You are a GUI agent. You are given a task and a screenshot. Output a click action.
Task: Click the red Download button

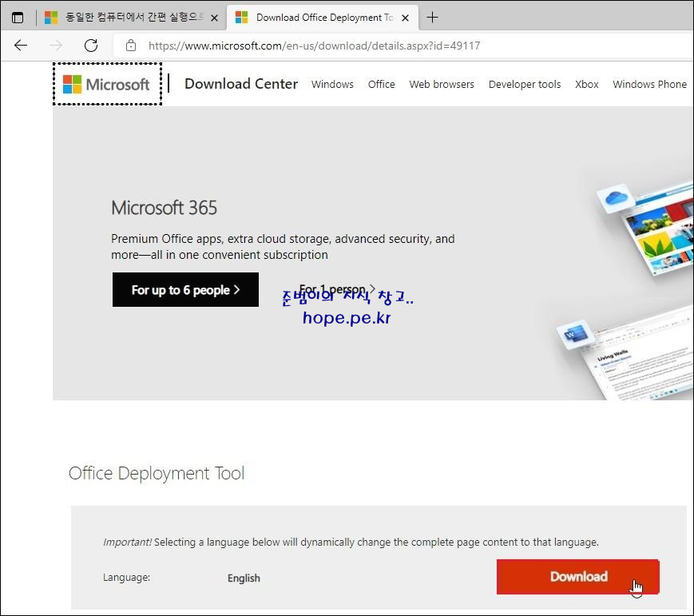(577, 577)
